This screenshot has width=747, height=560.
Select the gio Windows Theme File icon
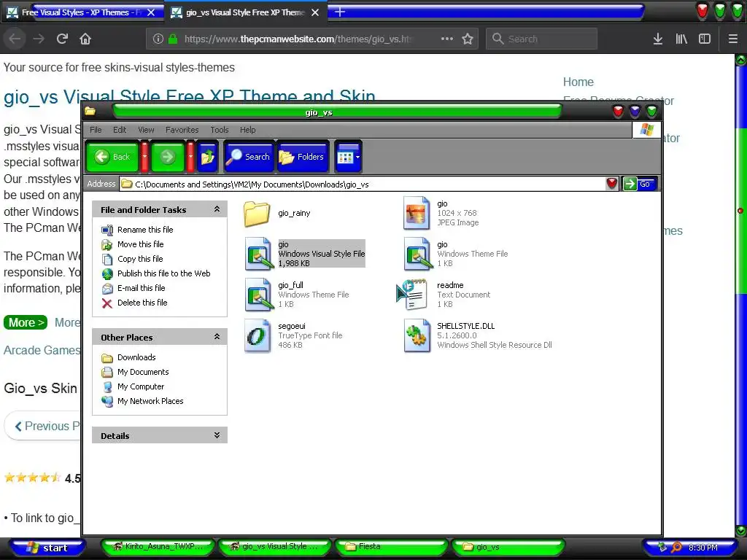[x=417, y=254]
